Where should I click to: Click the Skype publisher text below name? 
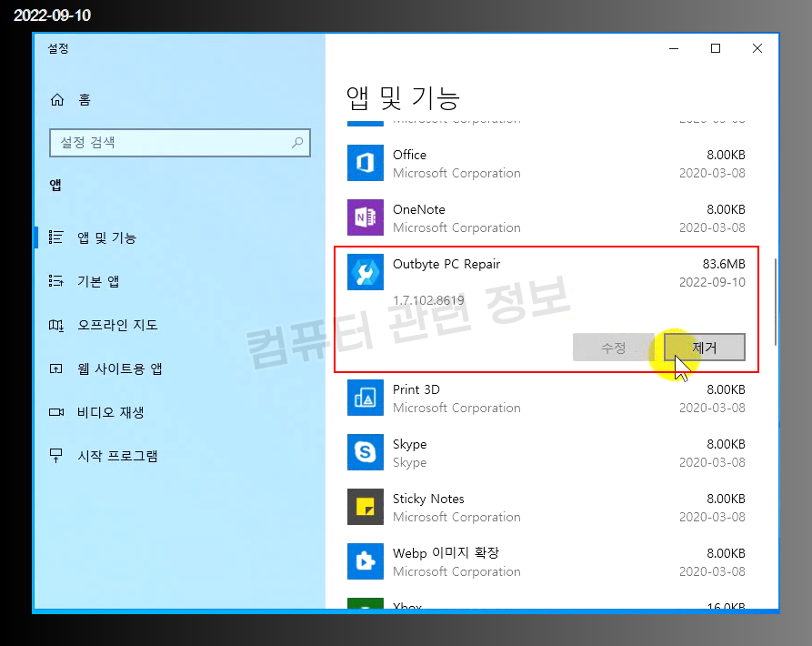pyautogui.click(x=409, y=462)
